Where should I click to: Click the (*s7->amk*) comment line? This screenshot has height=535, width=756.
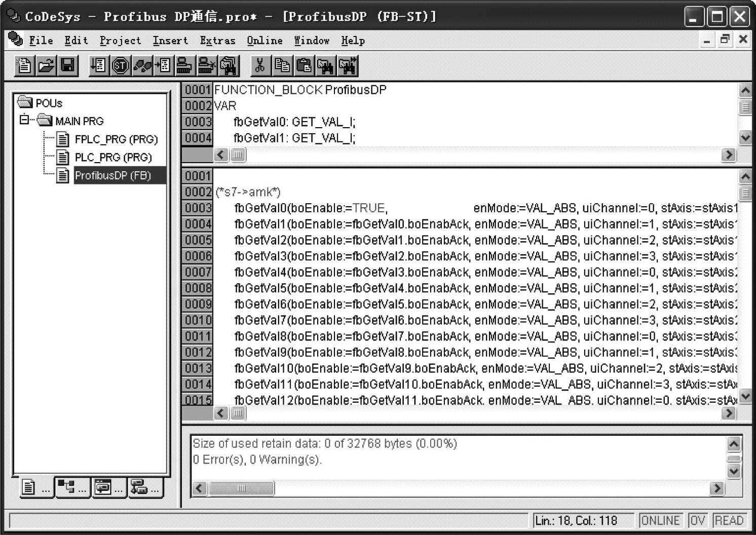248,192
